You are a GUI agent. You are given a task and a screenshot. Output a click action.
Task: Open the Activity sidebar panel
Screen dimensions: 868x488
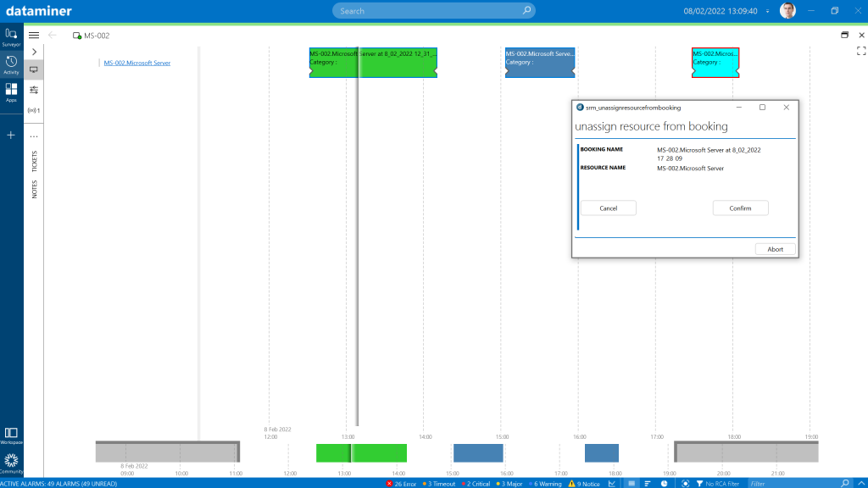(x=11, y=64)
